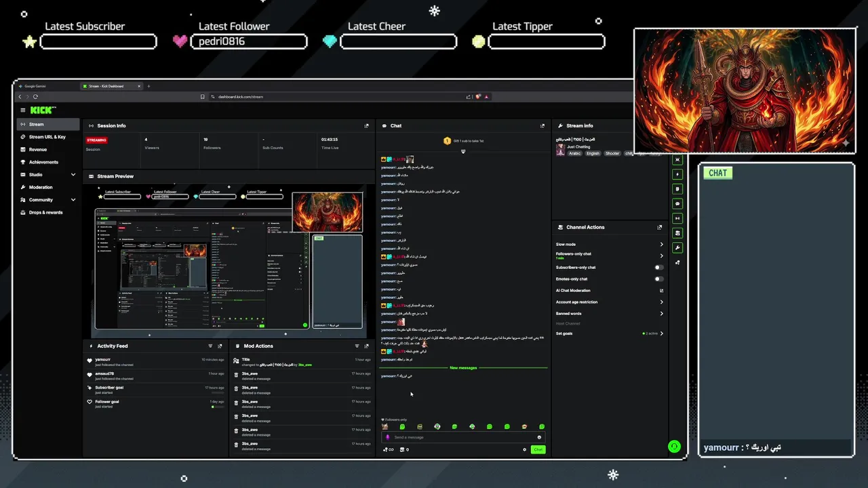The height and width of the screenshot is (488, 868).
Task: Pop out the Chat panel
Action: 542,125
